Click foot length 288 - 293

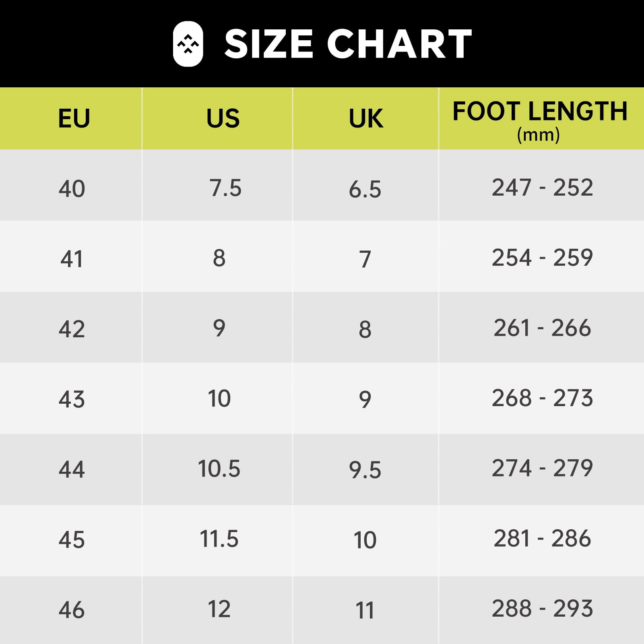(x=542, y=608)
